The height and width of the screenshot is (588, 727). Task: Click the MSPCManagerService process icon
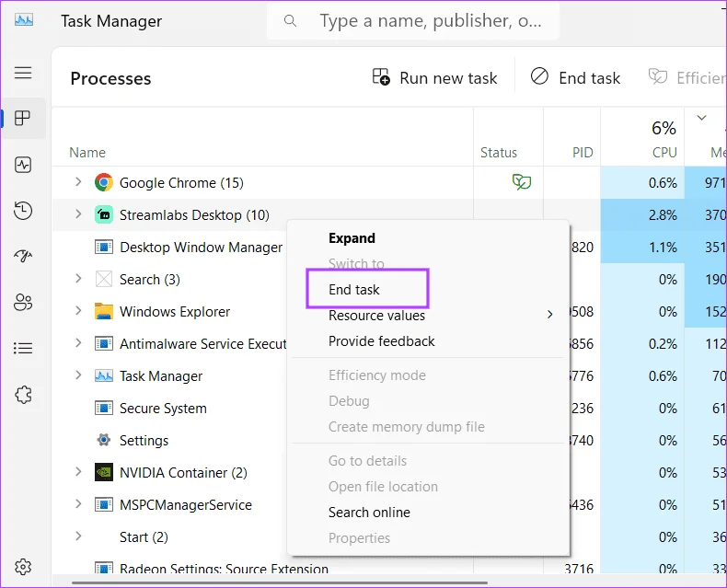[x=104, y=504]
